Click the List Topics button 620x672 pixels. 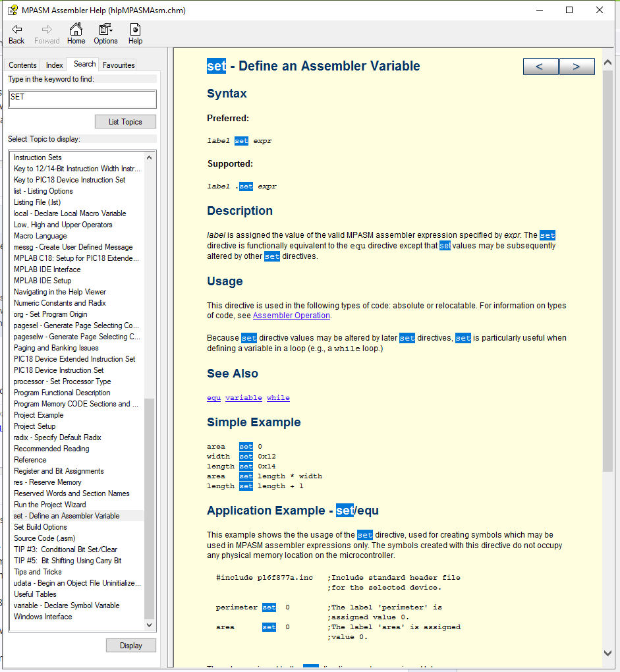tap(125, 122)
